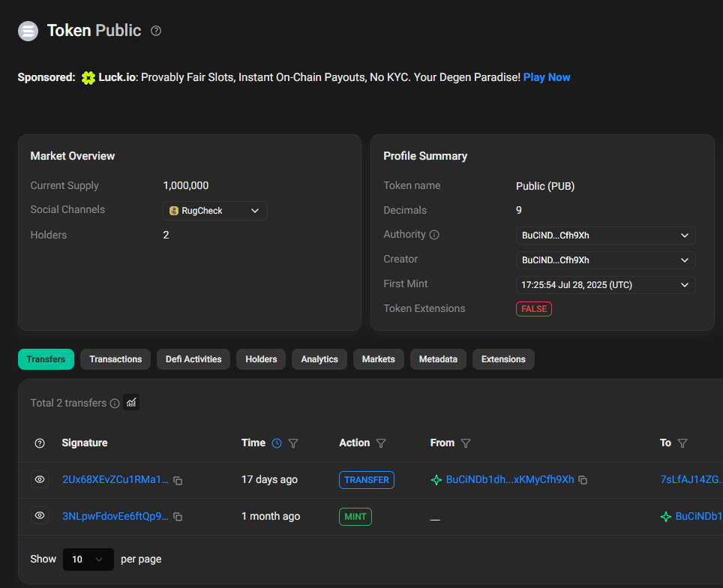The height and width of the screenshot is (588, 723).
Task: Click the transfers chart analytics icon
Action: (x=131, y=403)
